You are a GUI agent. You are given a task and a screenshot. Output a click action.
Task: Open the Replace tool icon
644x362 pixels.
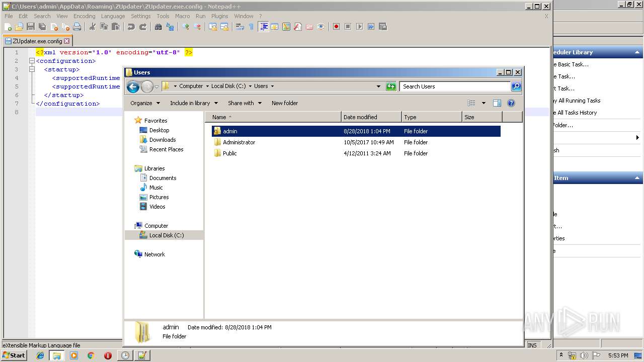click(x=170, y=27)
